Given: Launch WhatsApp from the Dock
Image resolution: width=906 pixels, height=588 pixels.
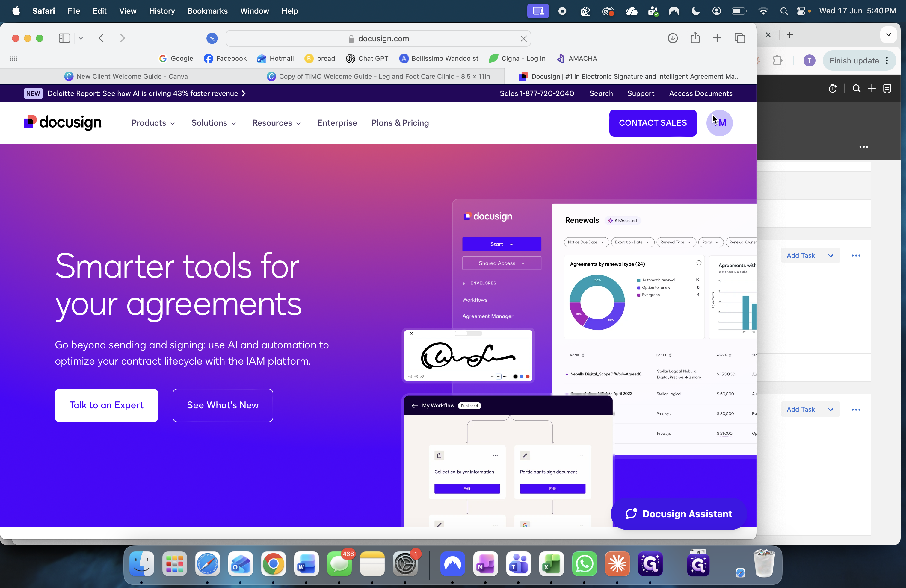Looking at the screenshot, I should (x=584, y=563).
